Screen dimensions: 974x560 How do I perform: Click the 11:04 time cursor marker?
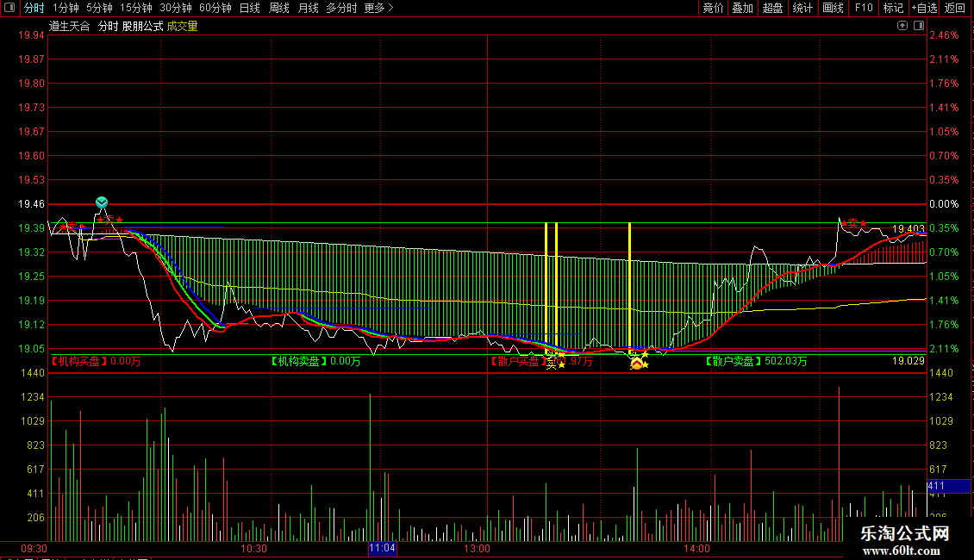tap(382, 548)
